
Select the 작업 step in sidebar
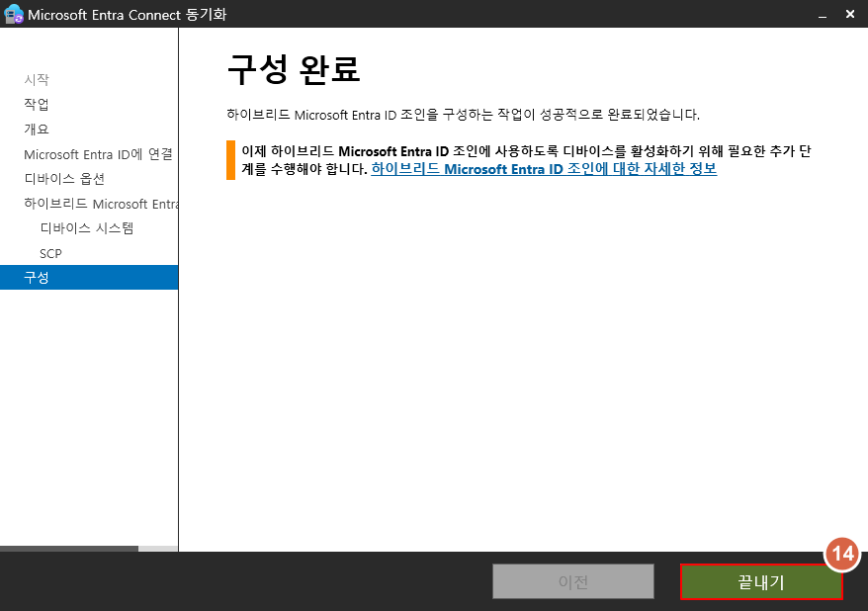[x=37, y=104]
